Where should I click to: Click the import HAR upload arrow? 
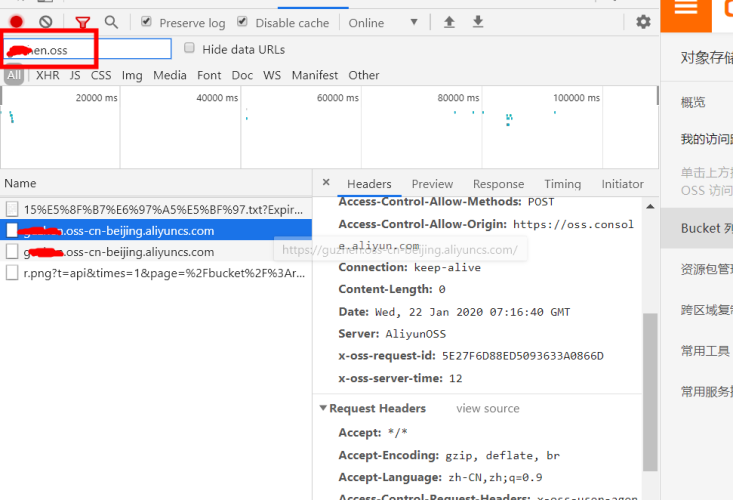449,22
